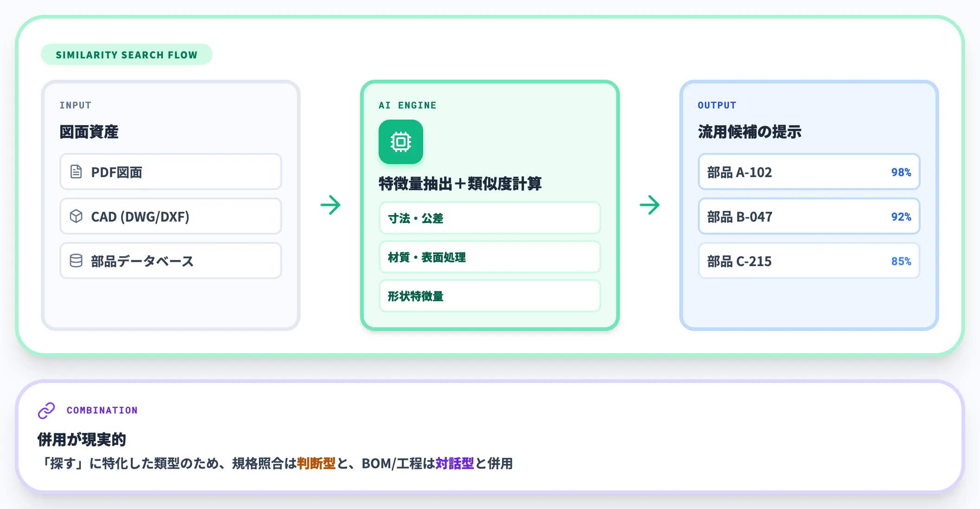Viewport: 980px width, 509px height.
Task: Click the 98% similarity score
Action: coord(901,172)
